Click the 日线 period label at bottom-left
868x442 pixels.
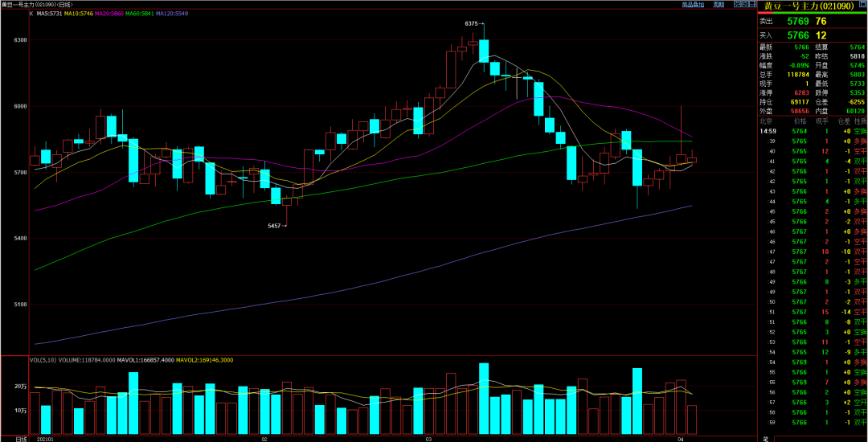21,439
